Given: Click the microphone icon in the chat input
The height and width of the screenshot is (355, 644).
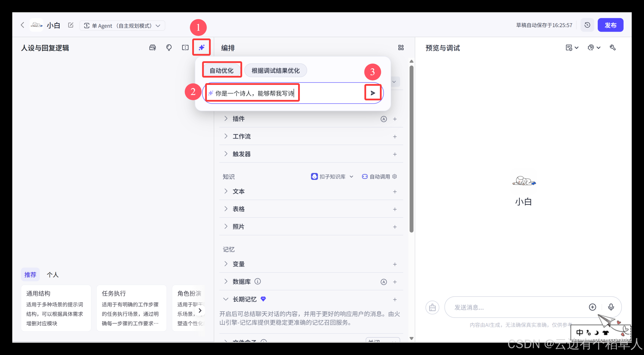Looking at the screenshot, I should pyautogui.click(x=611, y=307).
